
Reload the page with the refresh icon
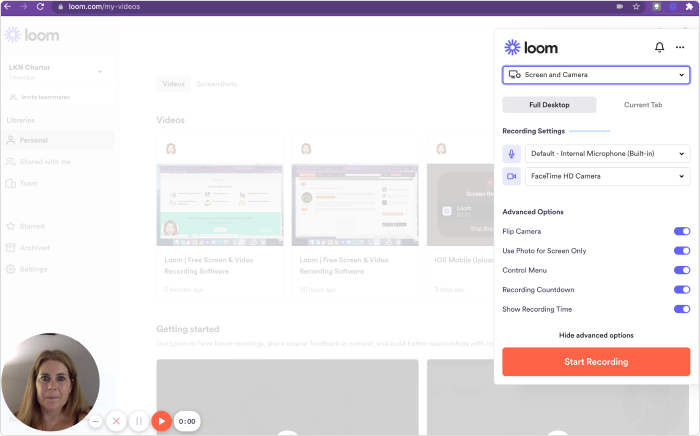pyautogui.click(x=40, y=6)
